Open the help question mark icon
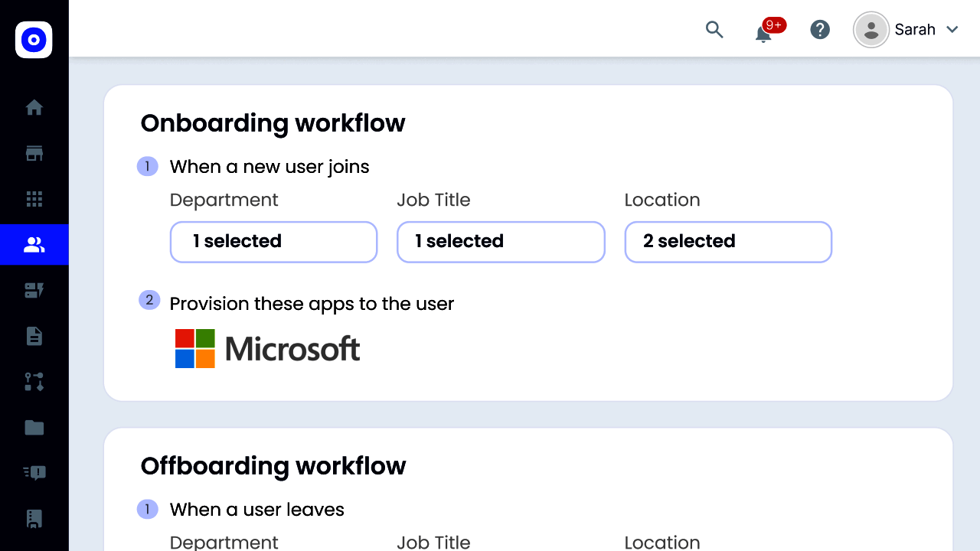The image size is (980, 551). (x=820, y=30)
